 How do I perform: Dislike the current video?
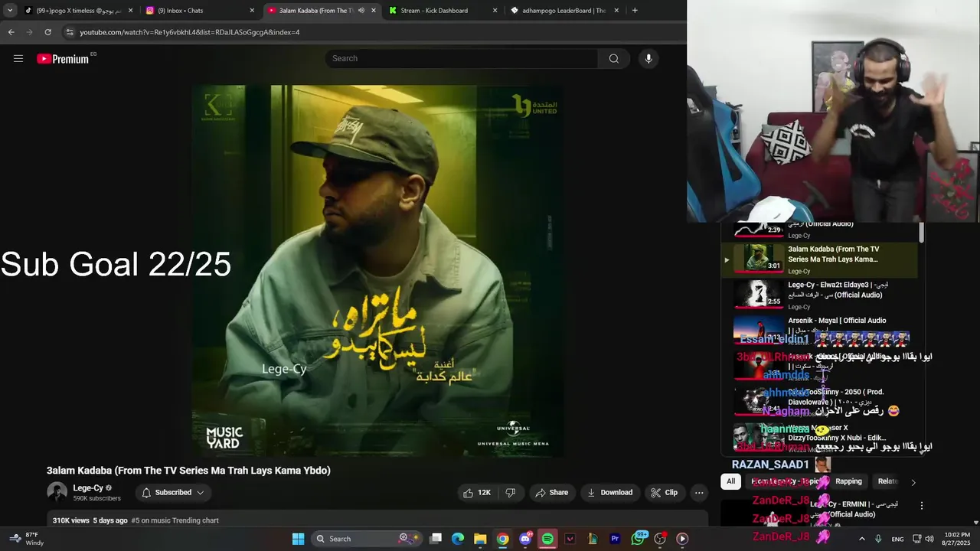[510, 493]
